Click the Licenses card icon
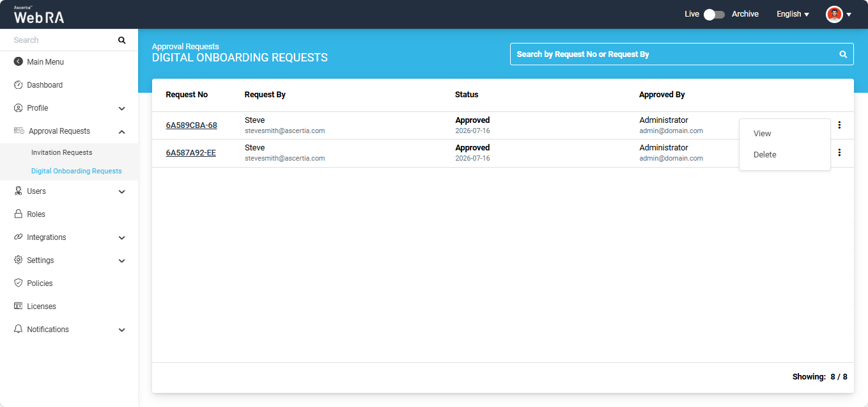 click(x=19, y=307)
